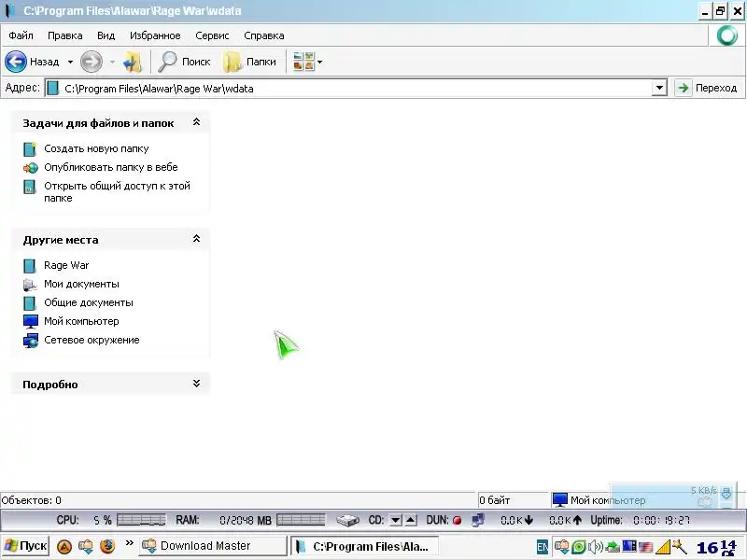Click C:\Program Files\Ala... taskbar button
747x560 pixels.
coord(365,546)
